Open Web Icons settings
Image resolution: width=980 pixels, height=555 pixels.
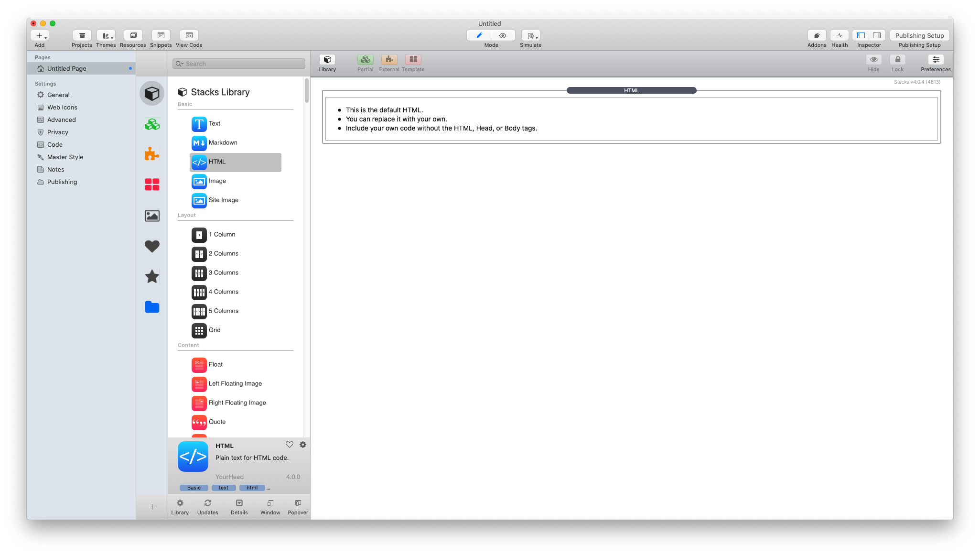[x=81, y=107]
